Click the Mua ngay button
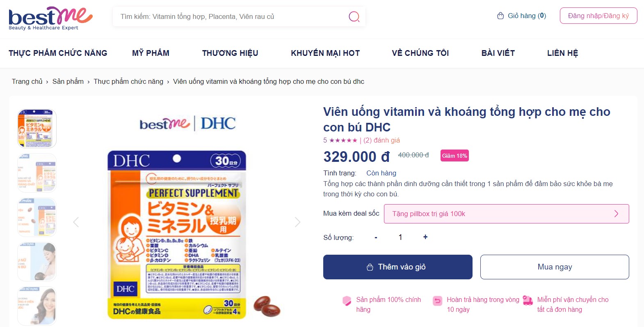The image size is (644, 327). pyautogui.click(x=555, y=267)
